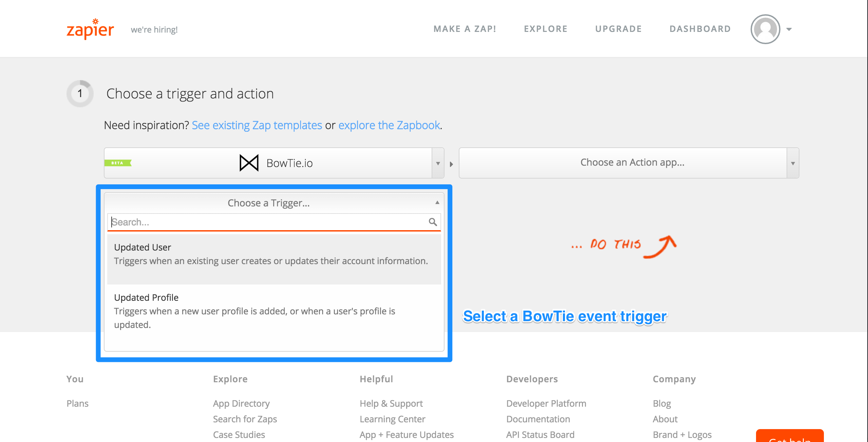
Task: Open Help & Support footer link
Action: coord(391,403)
